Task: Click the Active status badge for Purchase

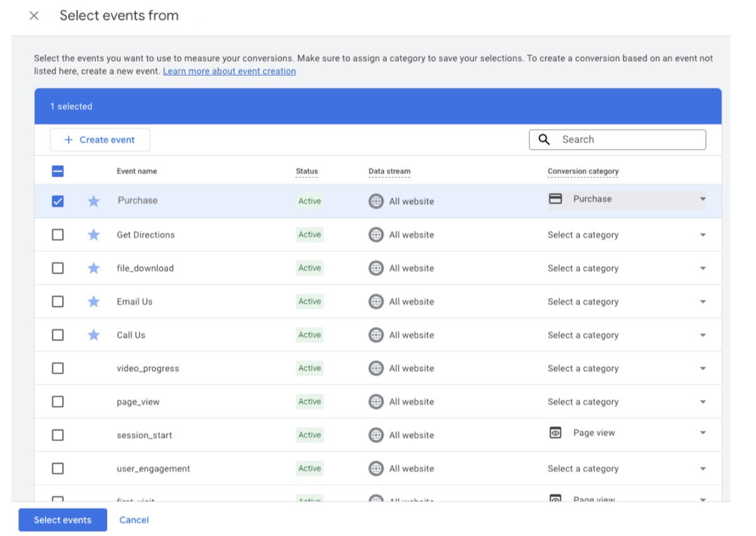Action: [x=309, y=201]
